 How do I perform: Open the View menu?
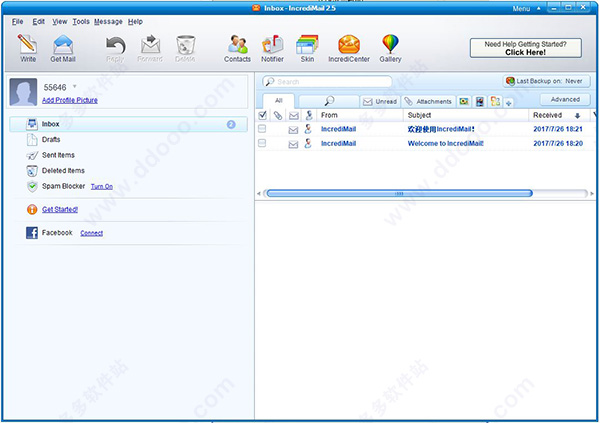point(60,21)
